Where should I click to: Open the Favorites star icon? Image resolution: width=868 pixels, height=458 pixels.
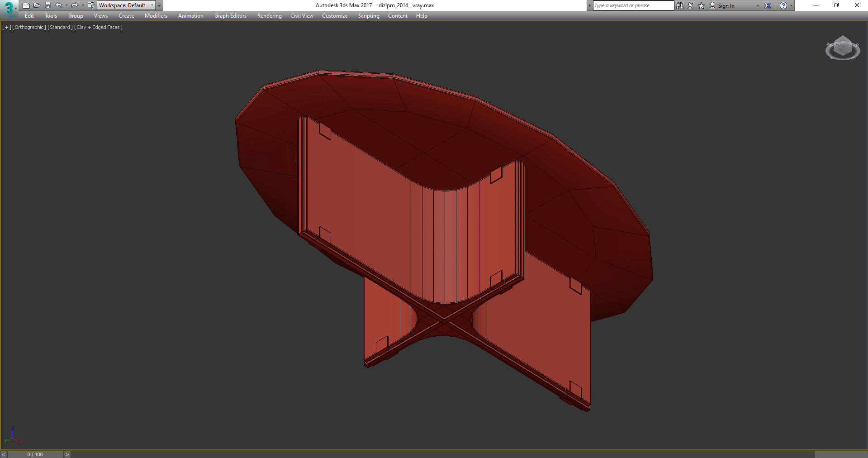tap(702, 5)
